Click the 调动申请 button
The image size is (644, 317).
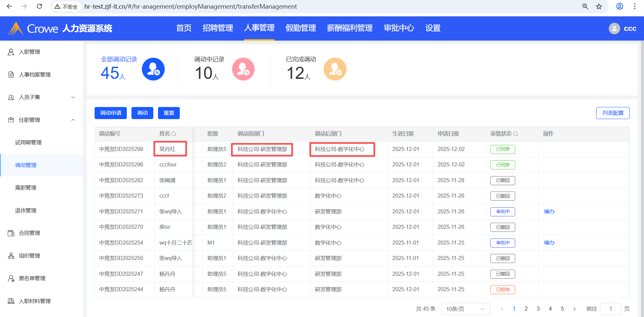pyautogui.click(x=111, y=113)
